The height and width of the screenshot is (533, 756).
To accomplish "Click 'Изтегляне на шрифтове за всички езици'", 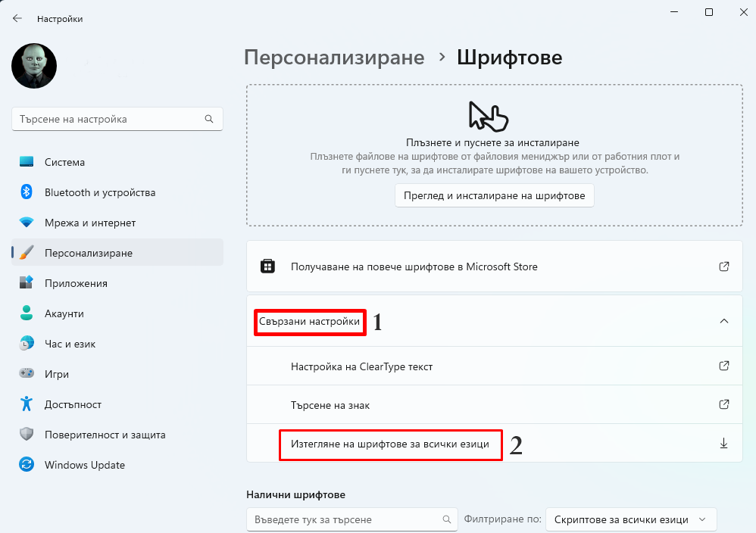I will click(x=494, y=444).
